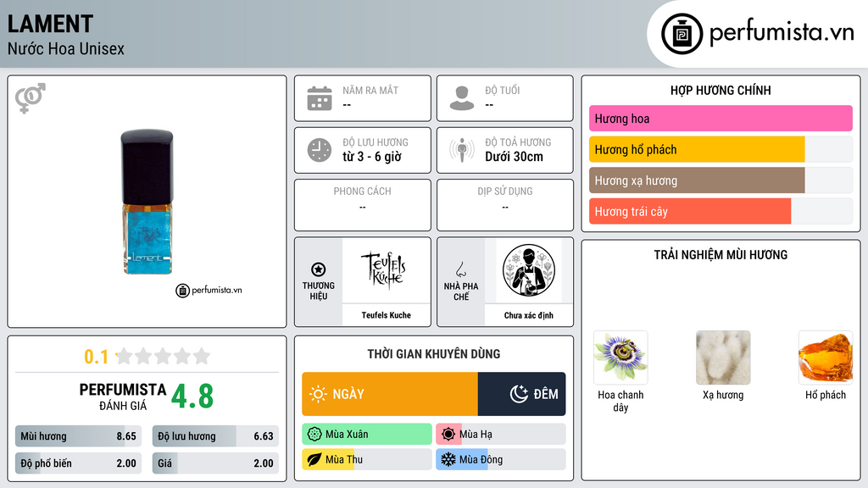Open the Teufels Kuche brand logo

(386, 270)
